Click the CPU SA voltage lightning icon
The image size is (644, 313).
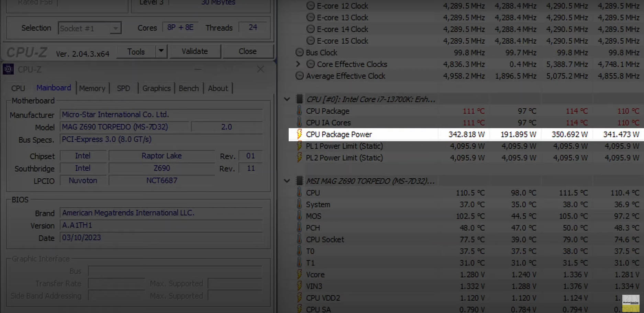point(299,309)
